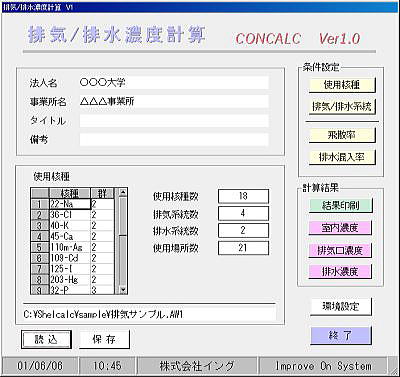
Task: Load a file with 読込 button
Action: (x=46, y=340)
